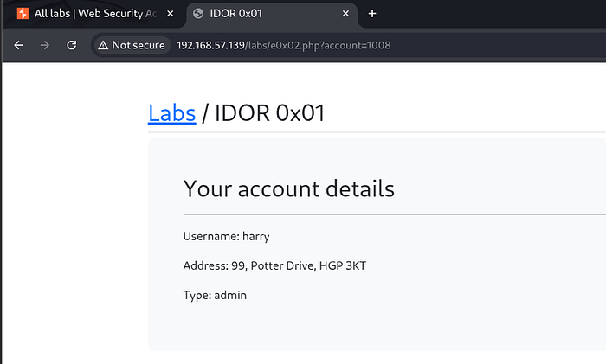Click the IDOR 0x01 page heading
The image size is (606, 364).
pyautogui.click(x=269, y=113)
